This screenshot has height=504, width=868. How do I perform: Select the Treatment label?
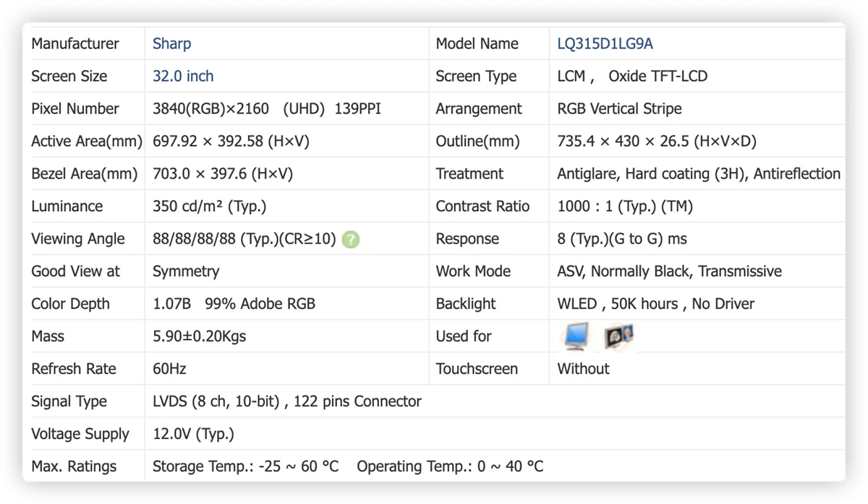coord(469,174)
